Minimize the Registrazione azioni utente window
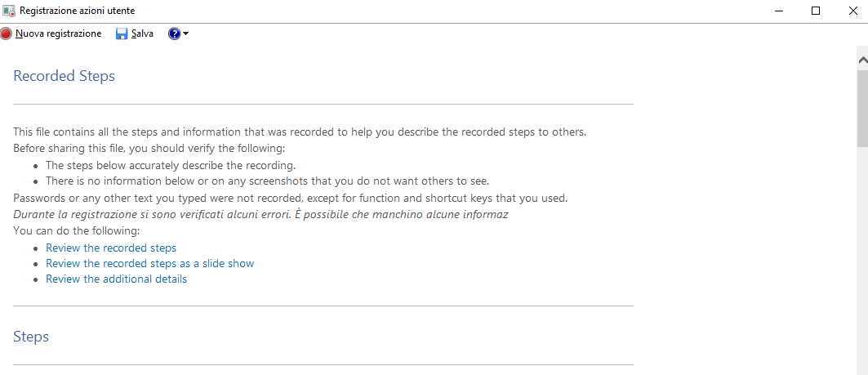 778,11
